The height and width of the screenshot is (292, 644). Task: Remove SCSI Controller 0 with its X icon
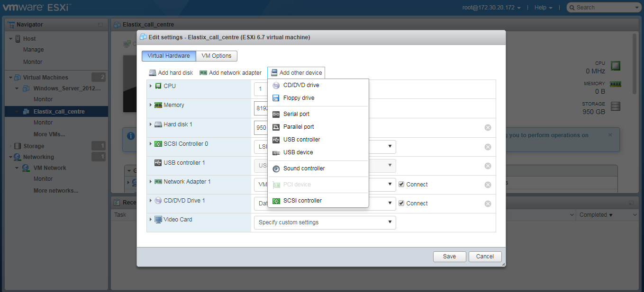tap(488, 147)
